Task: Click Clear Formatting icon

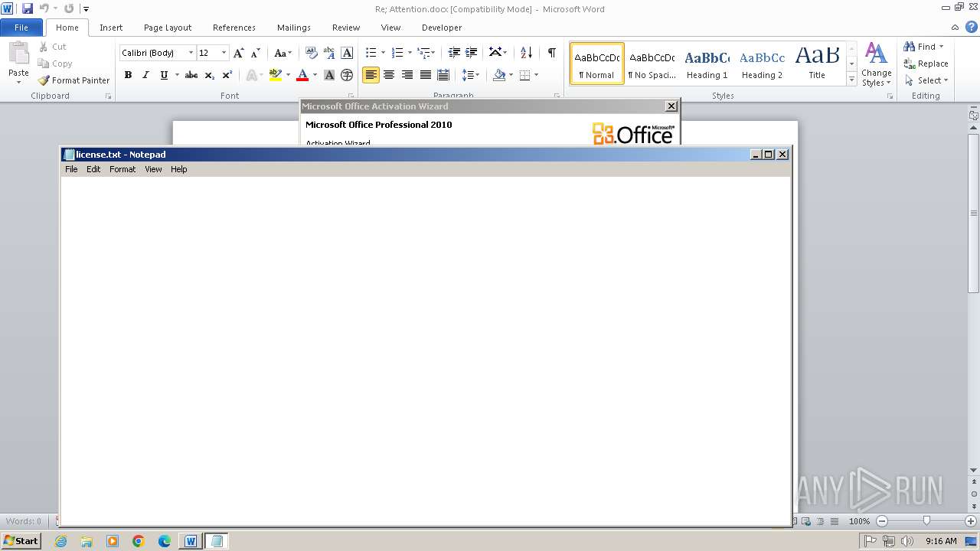Action: 311,53
